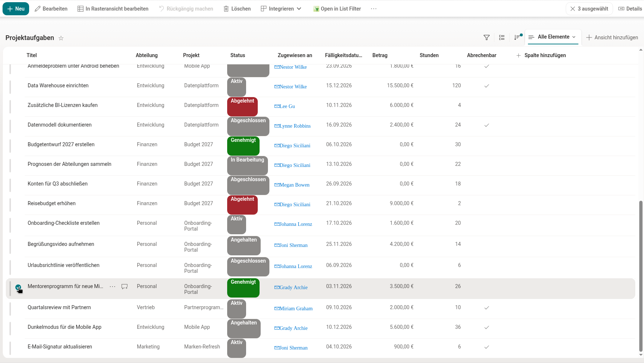Click the mail icon beside Miriam Graham
The height and width of the screenshot is (363, 644).
277,308
